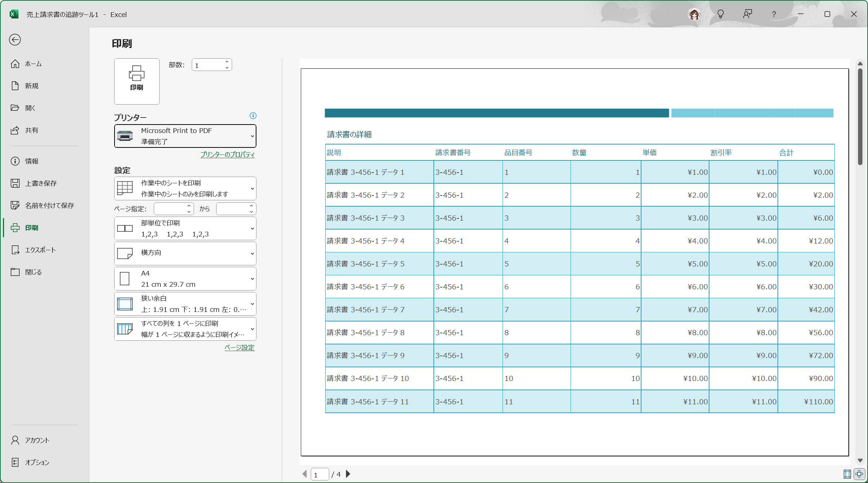
Task: Click the ページ指定 start page field
Action: pos(170,209)
